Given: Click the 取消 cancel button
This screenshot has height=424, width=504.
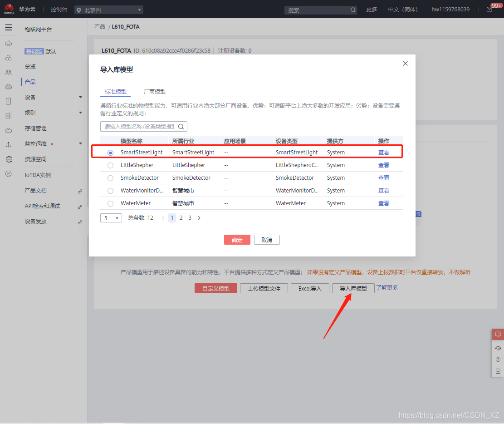Looking at the screenshot, I should click(267, 240).
